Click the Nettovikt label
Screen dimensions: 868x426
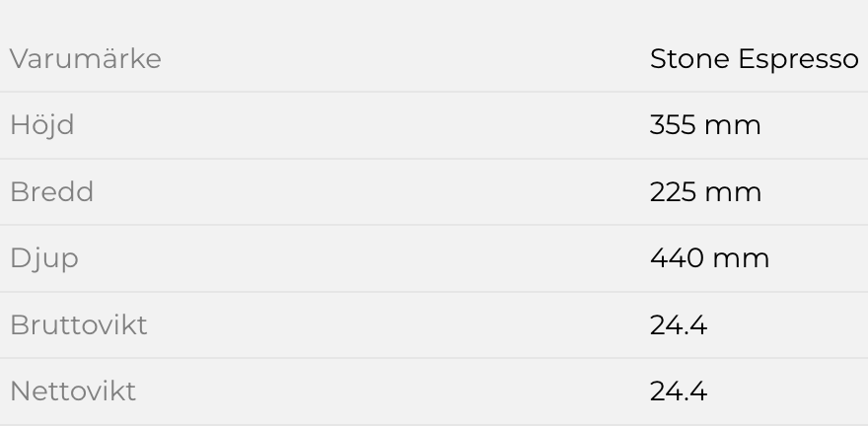pyautogui.click(x=72, y=391)
